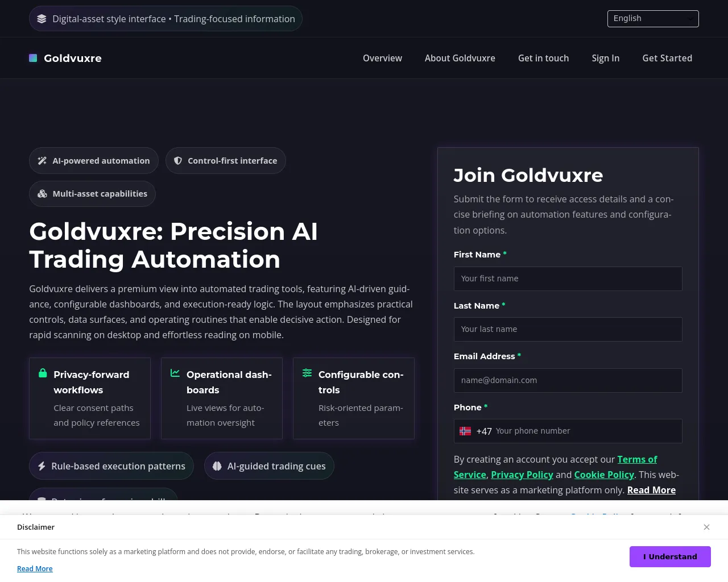Select the Multi-asset capabilities pill
The height and width of the screenshot is (582, 728).
coord(92,194)
